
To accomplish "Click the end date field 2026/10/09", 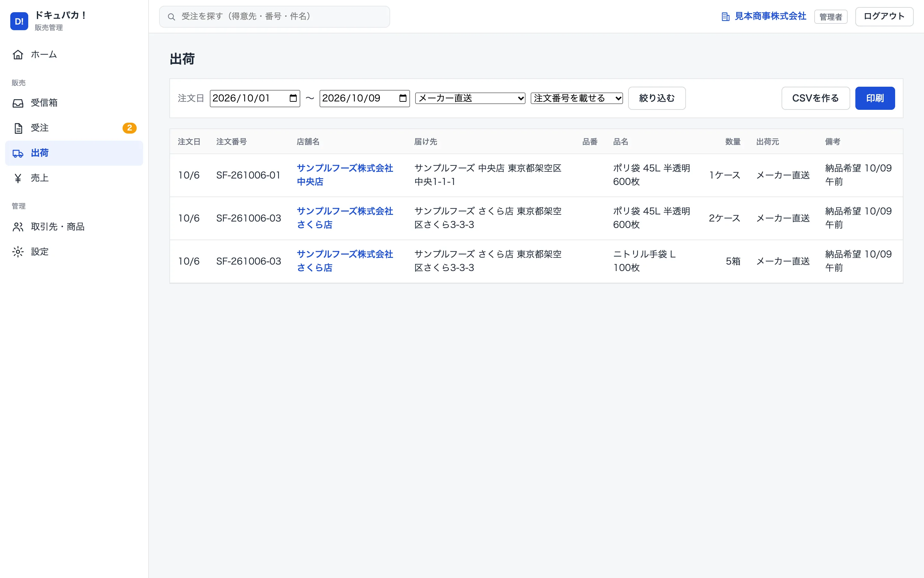I will (364, 98).
